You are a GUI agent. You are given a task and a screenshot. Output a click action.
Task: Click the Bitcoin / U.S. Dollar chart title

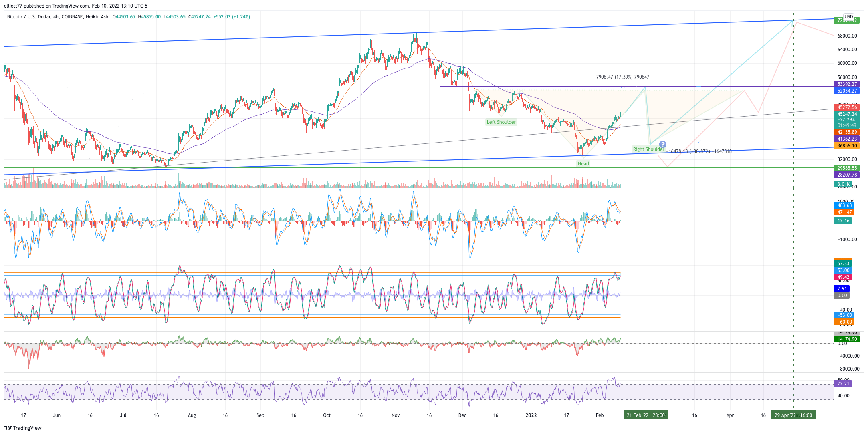(x=58, y=17)
